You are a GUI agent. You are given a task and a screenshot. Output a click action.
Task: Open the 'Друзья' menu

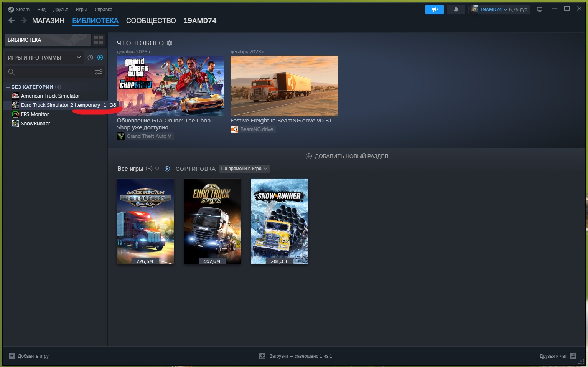(x=61, y=10)
